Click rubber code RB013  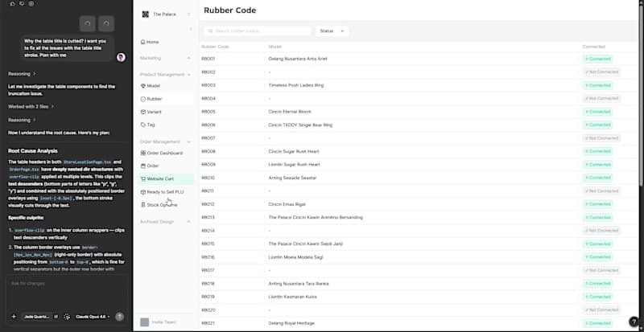click(x=208, y=218)
